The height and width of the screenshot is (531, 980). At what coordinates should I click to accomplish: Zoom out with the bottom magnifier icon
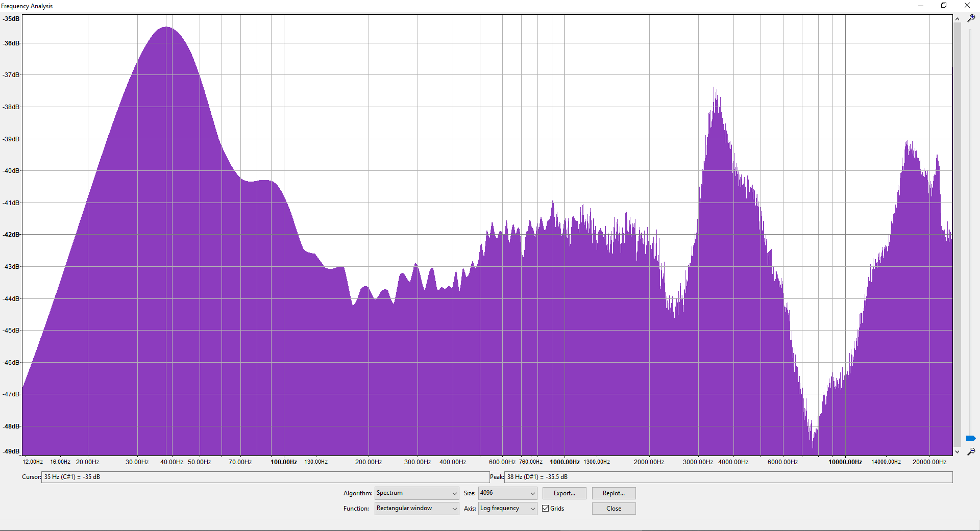coord(971,451)
